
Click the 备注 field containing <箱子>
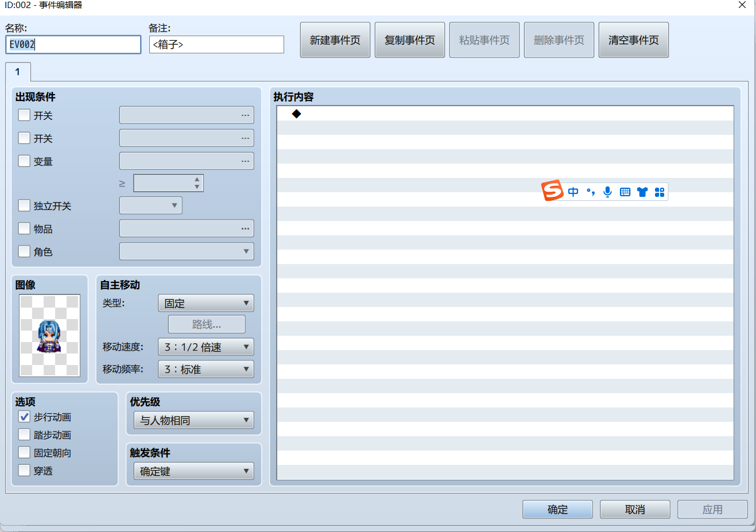(x=216, y=45)
